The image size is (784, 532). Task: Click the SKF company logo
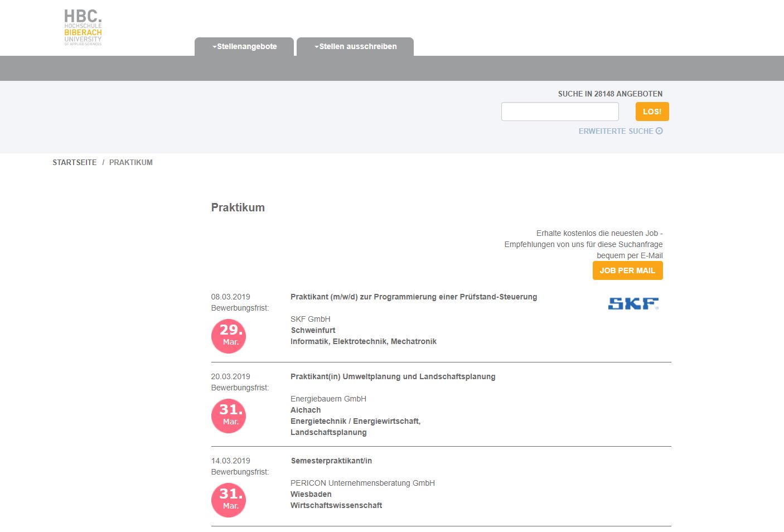click(633, 303)
